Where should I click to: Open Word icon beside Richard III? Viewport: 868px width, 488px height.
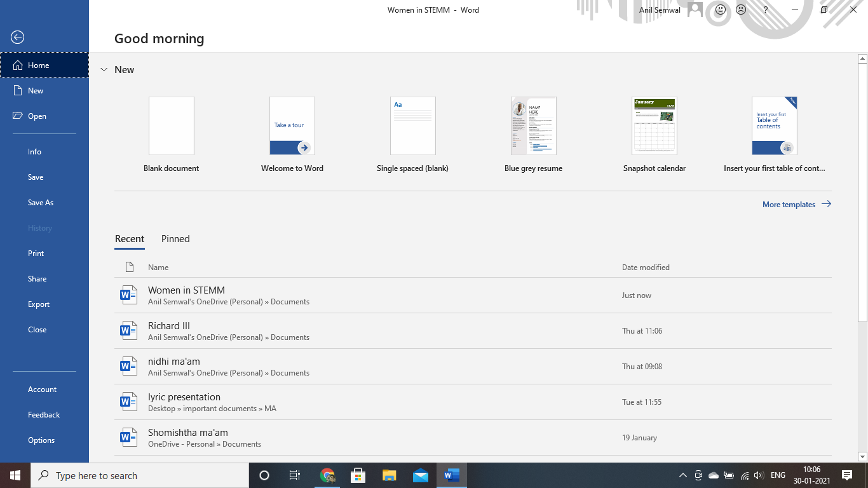[129, 330]
